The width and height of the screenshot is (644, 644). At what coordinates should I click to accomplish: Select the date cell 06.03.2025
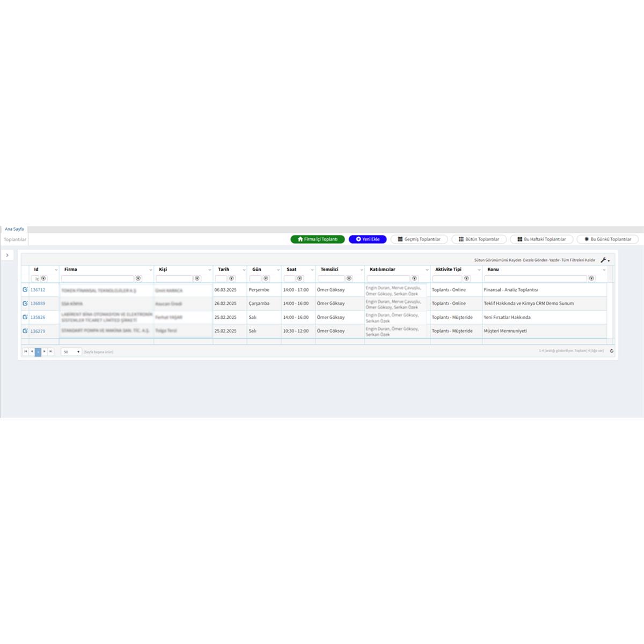tap(230, 290)
